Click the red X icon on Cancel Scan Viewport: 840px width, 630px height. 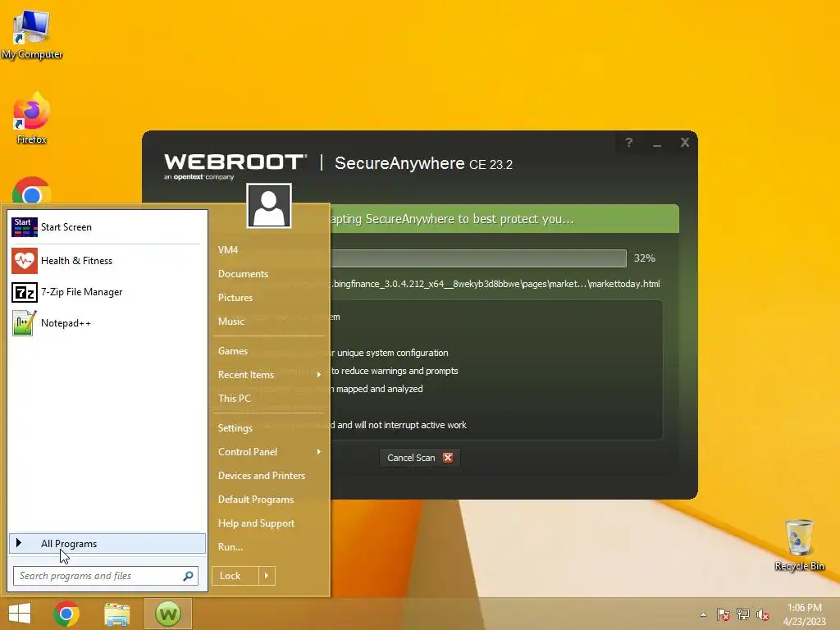point(448,458)
